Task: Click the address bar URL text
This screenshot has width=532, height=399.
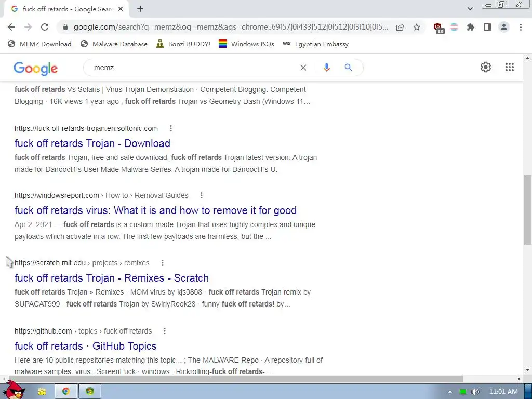Action: pos(231,27)
